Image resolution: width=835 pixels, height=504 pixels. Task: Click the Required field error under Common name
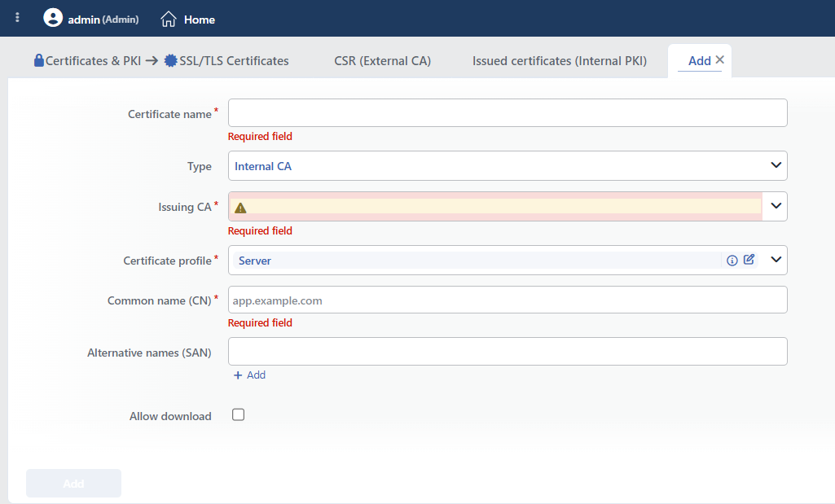click(260, 322)
